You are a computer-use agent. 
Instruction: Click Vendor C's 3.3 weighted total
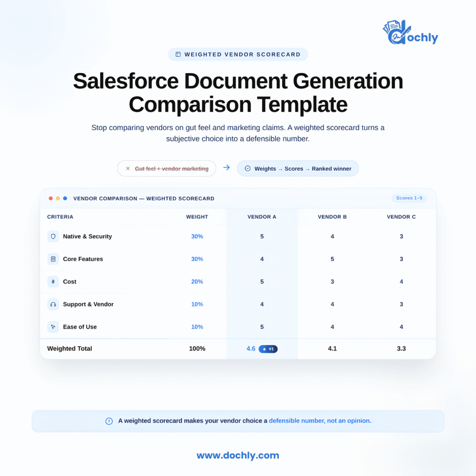(401, 349)
